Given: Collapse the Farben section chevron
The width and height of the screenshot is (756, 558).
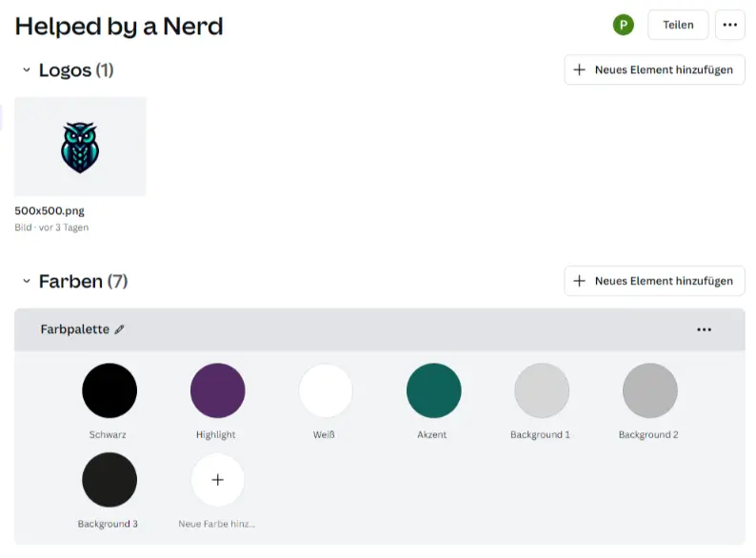Looking at the screenshot, I should (x=27, y=281).
